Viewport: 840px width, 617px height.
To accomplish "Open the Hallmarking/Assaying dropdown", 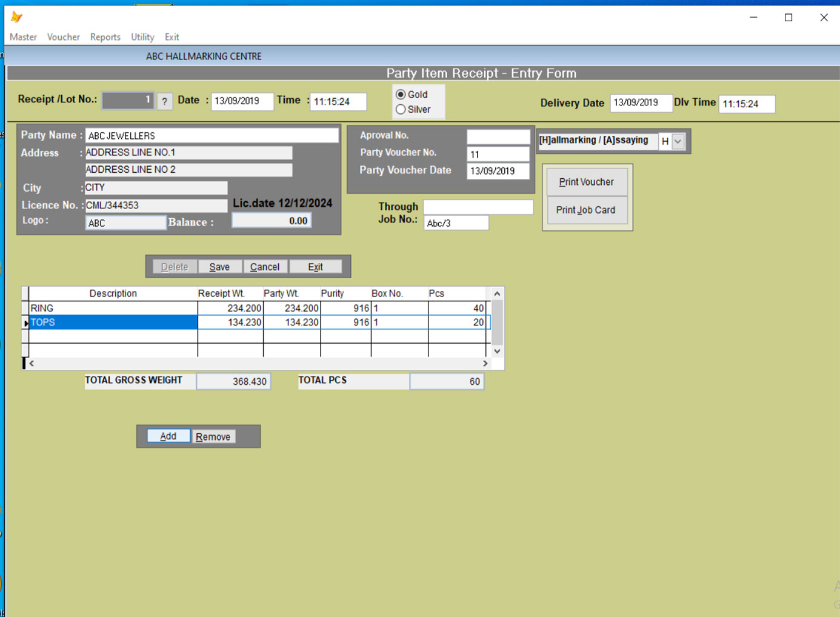I will pyautogui.click(x=678, y=141).
